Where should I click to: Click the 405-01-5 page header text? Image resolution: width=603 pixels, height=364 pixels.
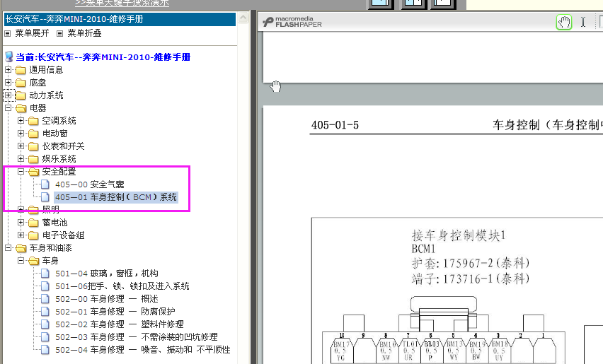335,125
